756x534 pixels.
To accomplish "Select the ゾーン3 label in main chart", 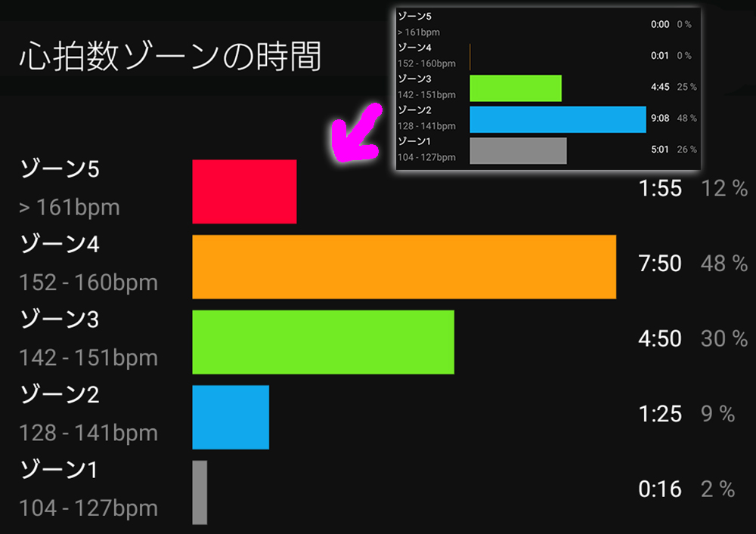I will tap(60, 319).
